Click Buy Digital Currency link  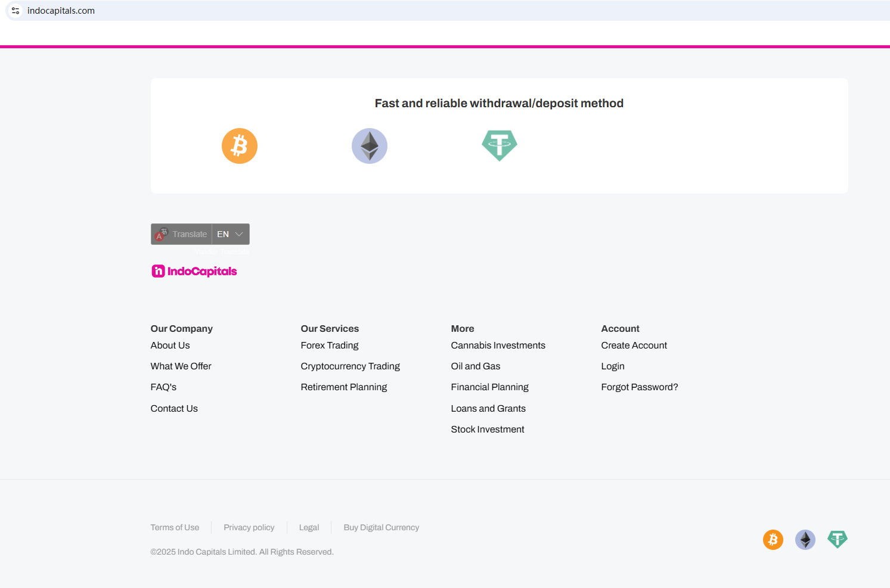(382, 528)
